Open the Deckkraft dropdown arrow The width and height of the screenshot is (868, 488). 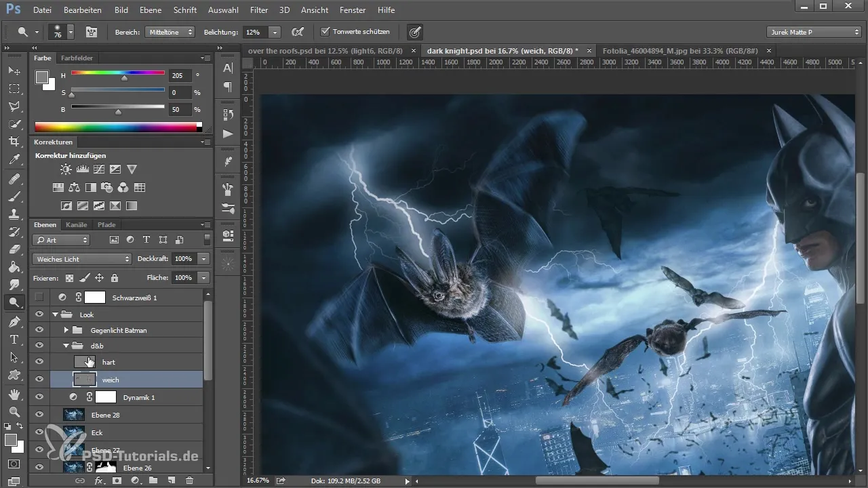203,259
